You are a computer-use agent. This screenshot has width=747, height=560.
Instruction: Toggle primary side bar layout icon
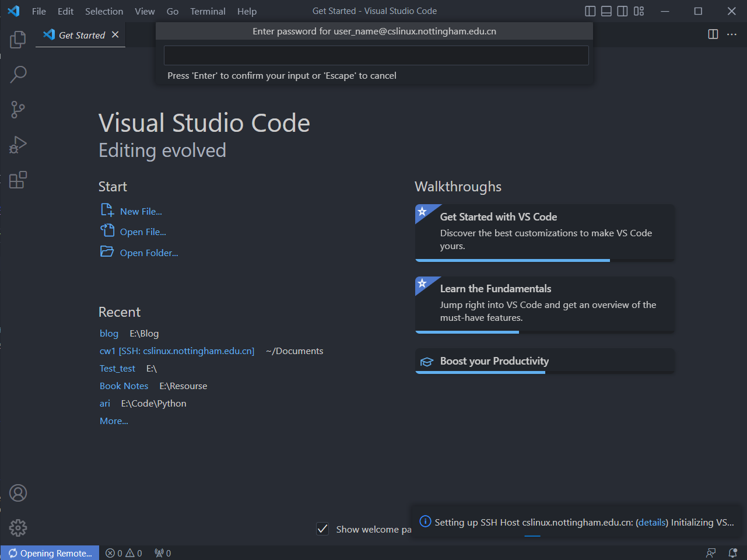pyautogui.click(x=590, y=11)
